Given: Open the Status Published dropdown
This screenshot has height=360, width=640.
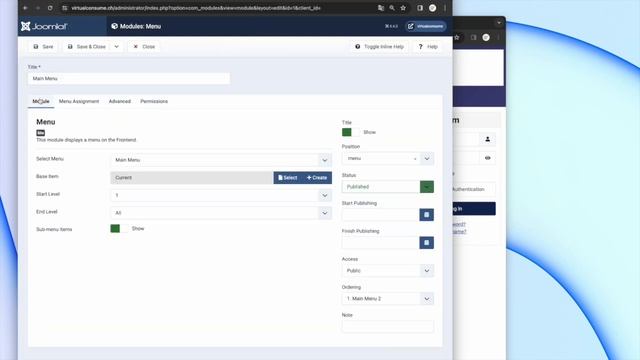Looking at the screenshot, I should point(427,187).
